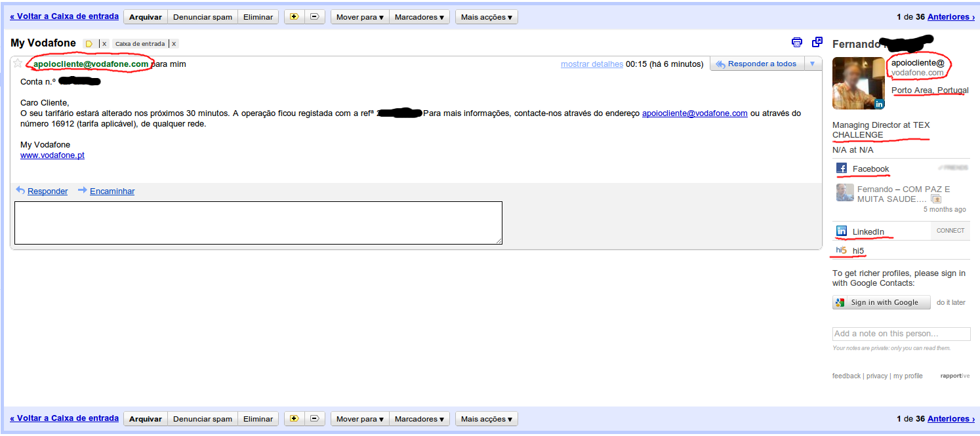Click the minus collapse-all button in top toolbar

point(315,17)
